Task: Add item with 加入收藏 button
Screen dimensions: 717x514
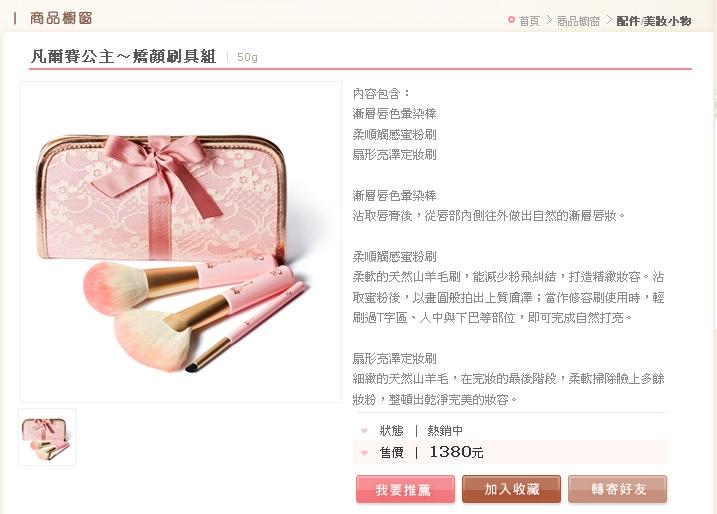Action: click(511, 489)
